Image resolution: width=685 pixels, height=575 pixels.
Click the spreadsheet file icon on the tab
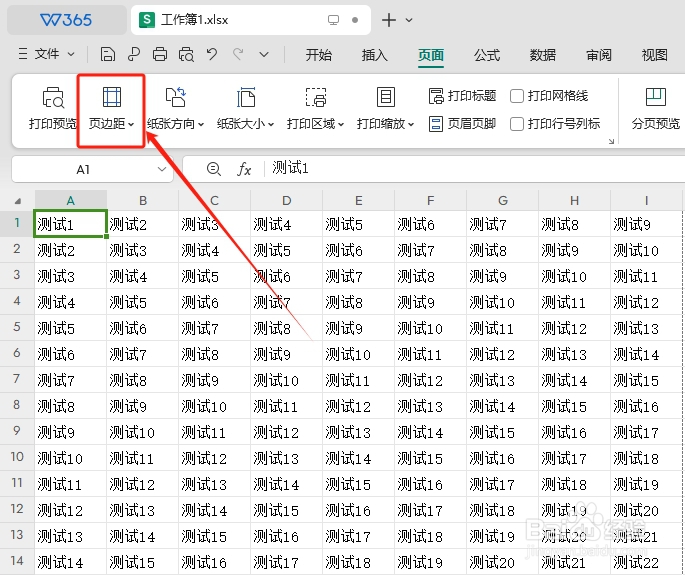(147, 20)
